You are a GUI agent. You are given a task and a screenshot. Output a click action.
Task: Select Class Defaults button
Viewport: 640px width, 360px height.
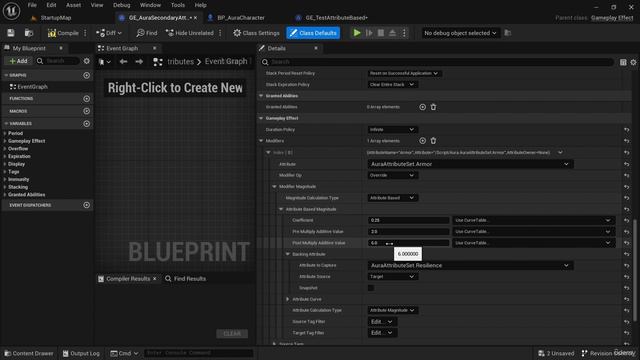tap(313, 33)
